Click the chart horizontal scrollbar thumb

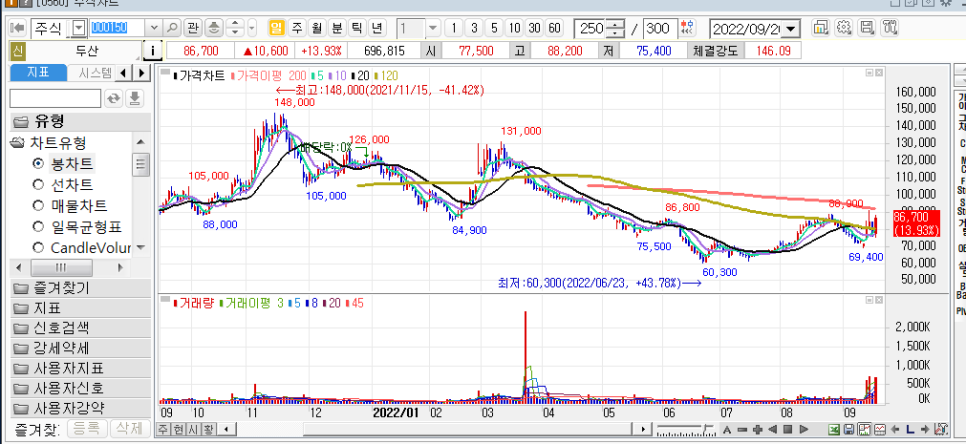click(468, 429)
